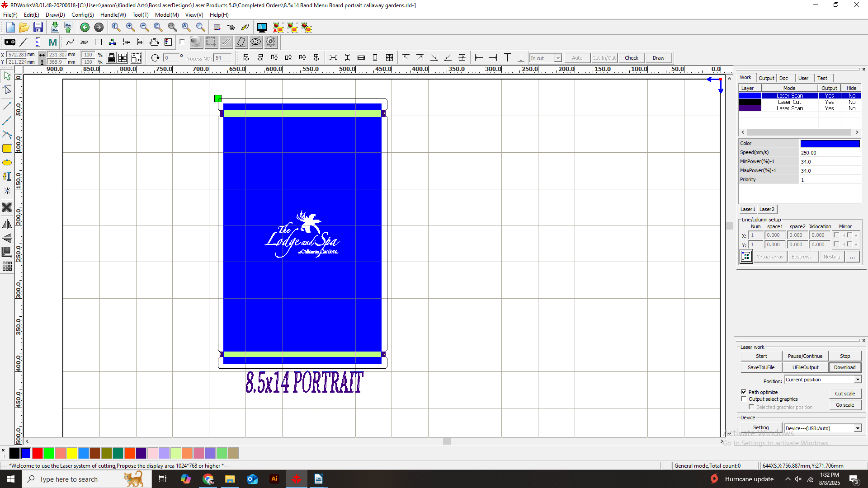Select the Ellipse drawing tool
Image resolution: width=868 pixels, height=488 pixels.
(x=7, y=163)
